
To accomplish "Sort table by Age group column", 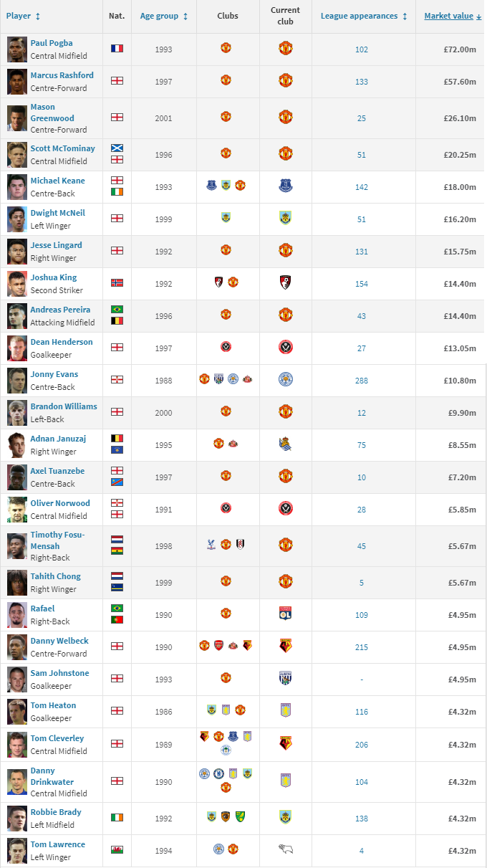I will click(x=164, y=16).
